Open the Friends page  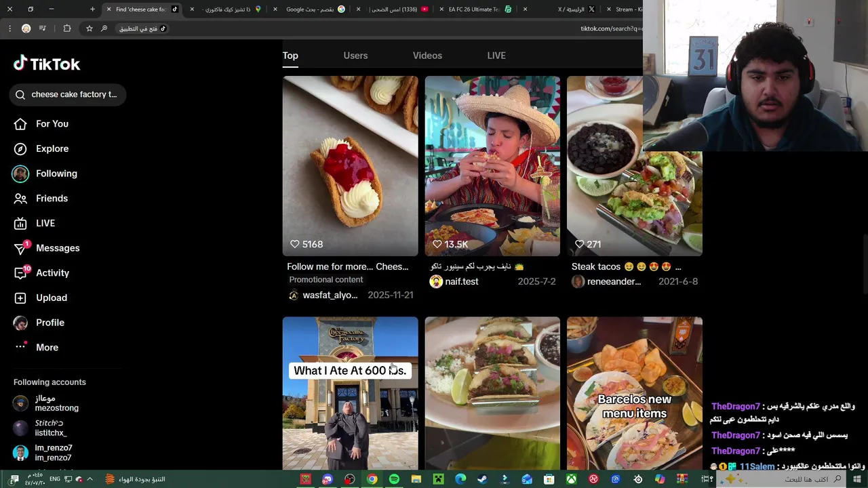tap(52, 199)
